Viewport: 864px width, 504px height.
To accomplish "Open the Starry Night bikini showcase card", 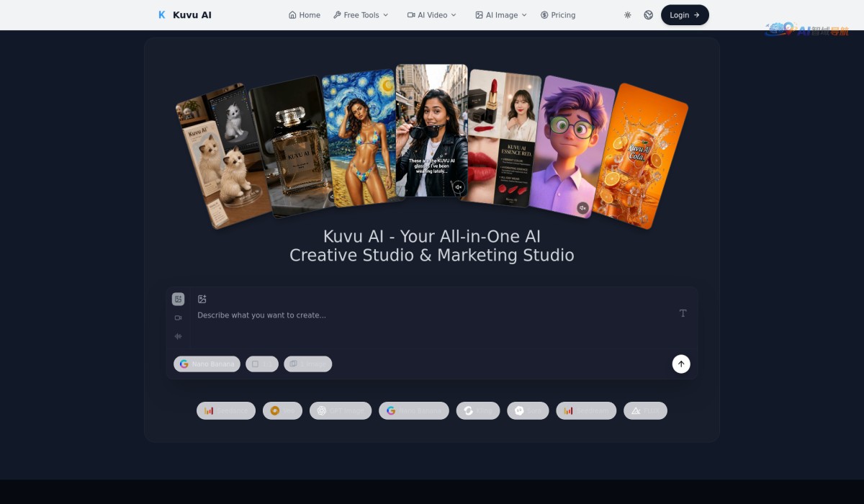I will point(360,138).
